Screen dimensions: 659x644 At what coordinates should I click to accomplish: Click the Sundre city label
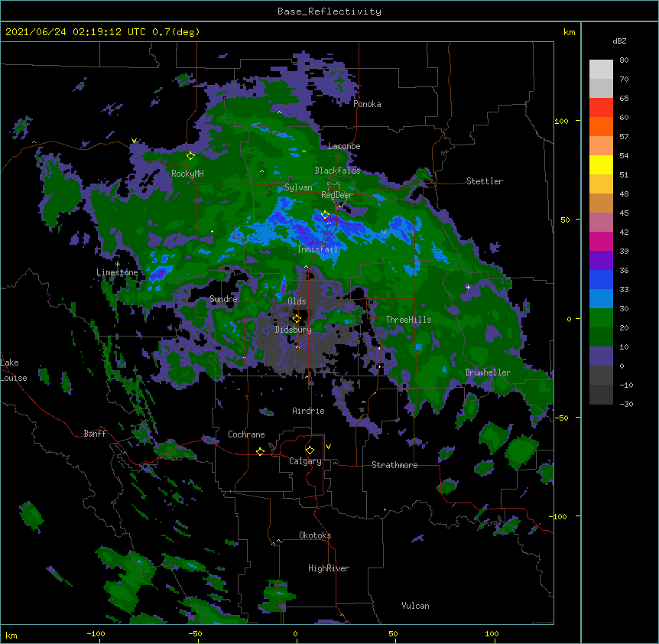point(223,299)
